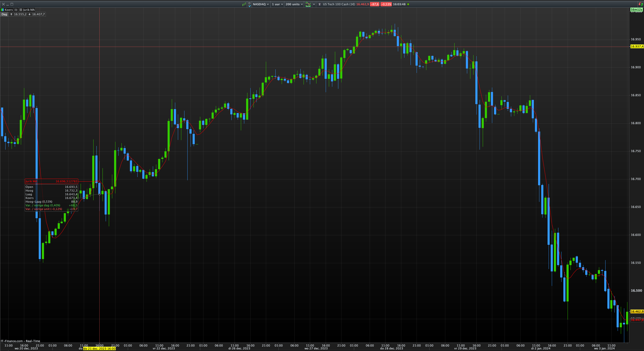Click the Koers green-blue color swatch
This screenshot has height=351, width=644.
coord(2,10)
